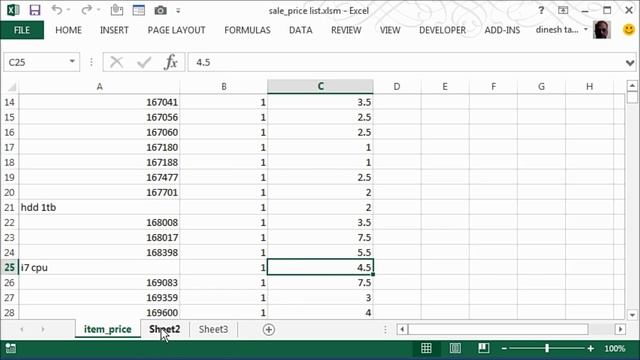The image size is (640, 360).
Task: Open the account dropdown next to dinesh
Action: coord(586,29)
